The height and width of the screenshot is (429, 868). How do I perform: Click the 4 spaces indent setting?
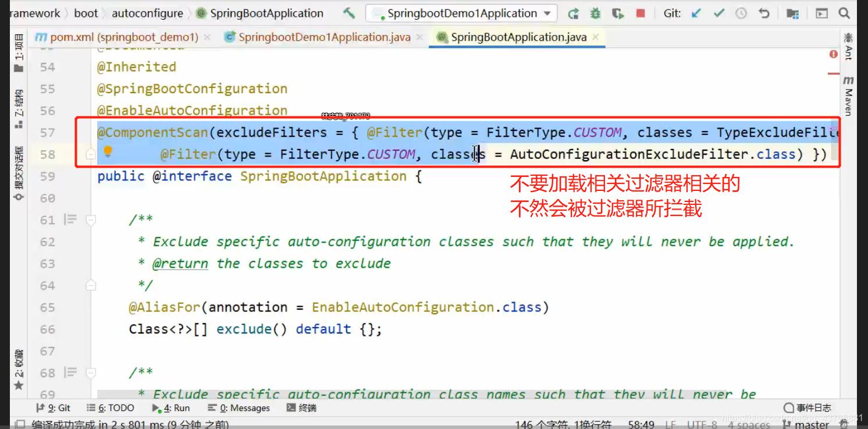(748, 424)
